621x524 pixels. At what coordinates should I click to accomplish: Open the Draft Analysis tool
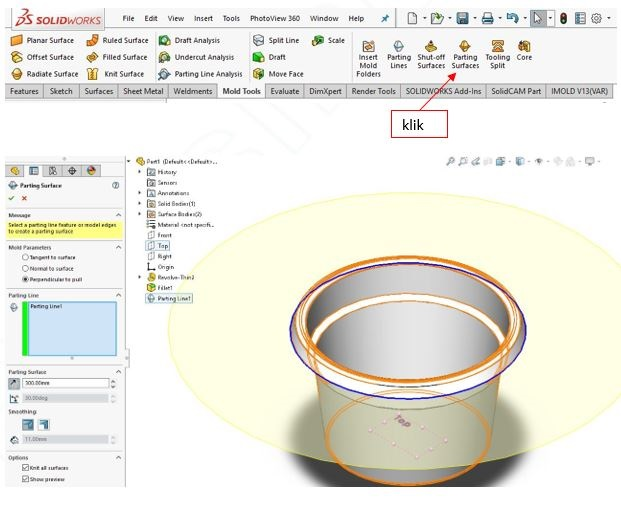[190, 40]
